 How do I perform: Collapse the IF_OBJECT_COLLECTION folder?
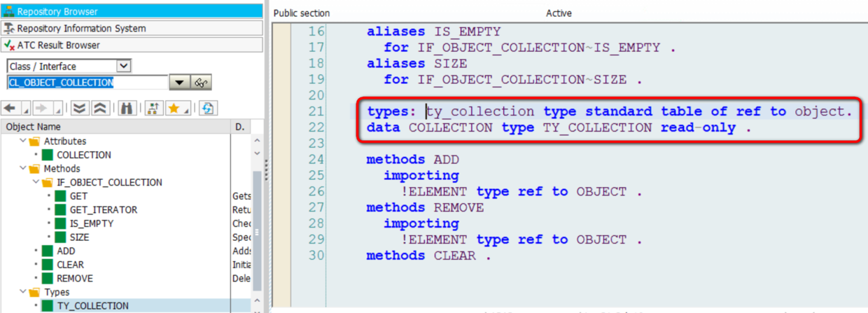pyautogui.click(x=36, y=182)
